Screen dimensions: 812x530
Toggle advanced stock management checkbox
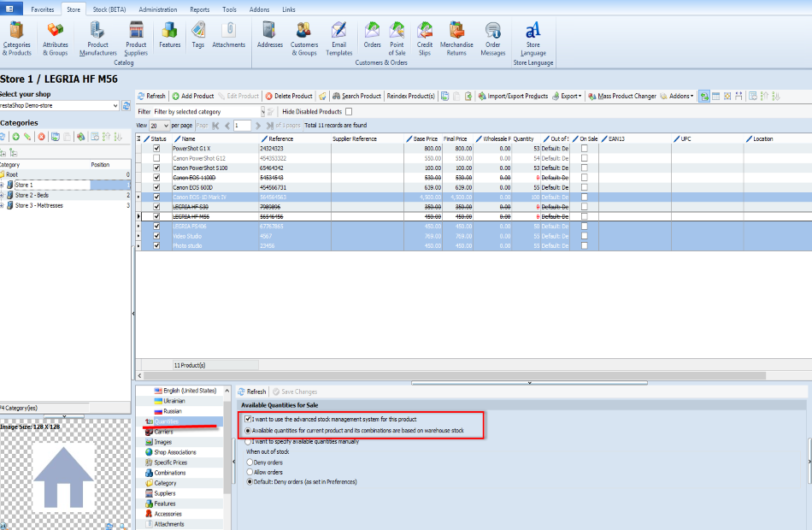[248, 419]
